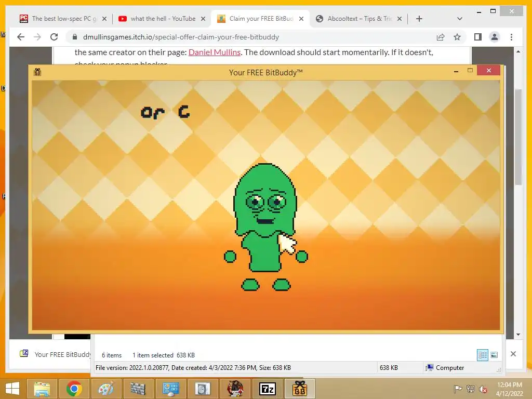This screenshot has width=532, height=399.
Task: Switch Explorer to details view icon
Action: [x=483, y=355]
